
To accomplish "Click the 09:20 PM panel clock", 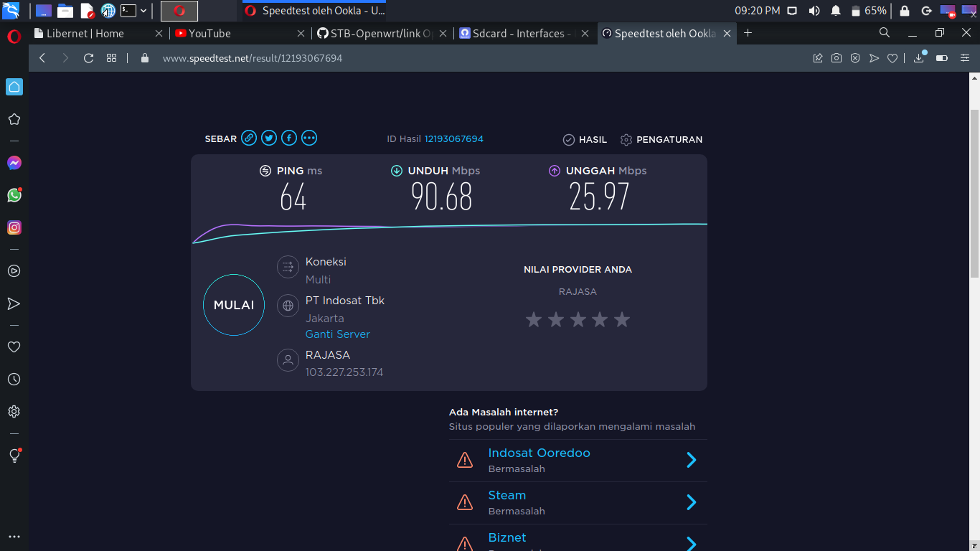I will [x=758, y=11].
